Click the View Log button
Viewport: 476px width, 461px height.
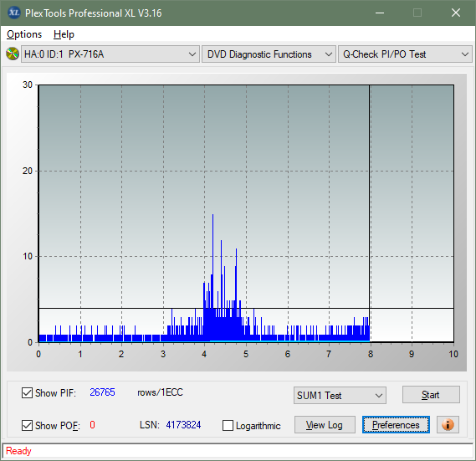325,424
